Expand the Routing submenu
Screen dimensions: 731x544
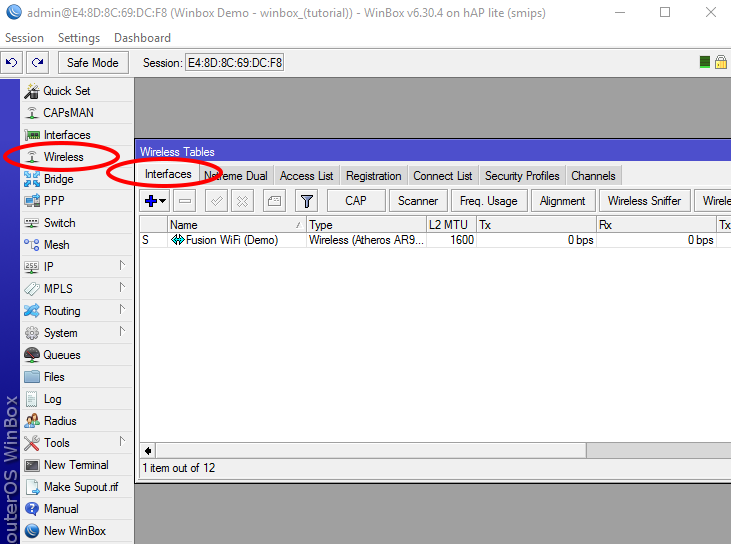click(77, 311)
